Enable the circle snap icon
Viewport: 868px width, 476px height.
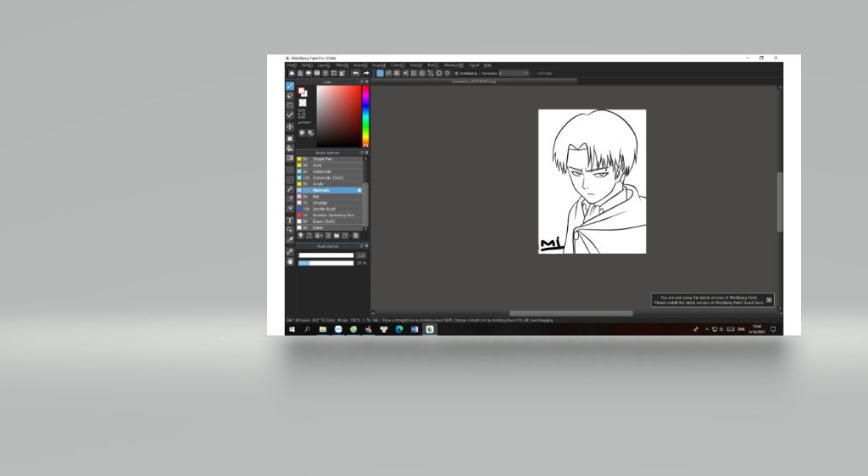[x=422, y=73]
